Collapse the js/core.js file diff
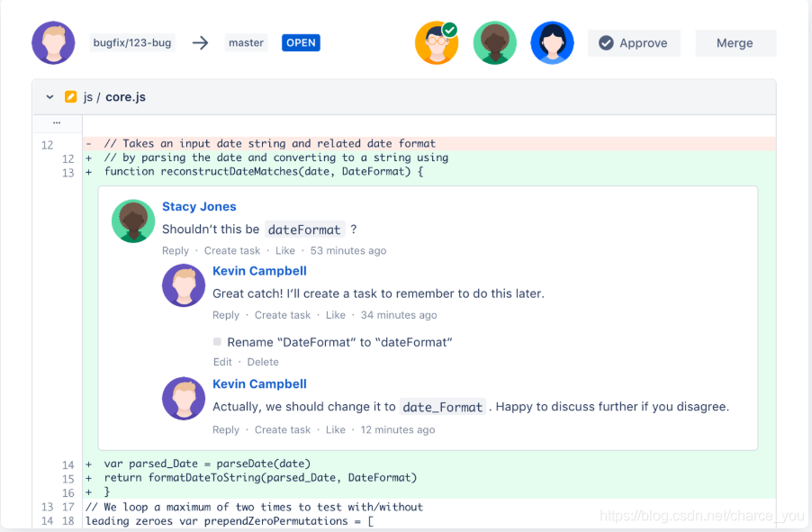This screenshot has height=532, width=812. click(50, 97)
